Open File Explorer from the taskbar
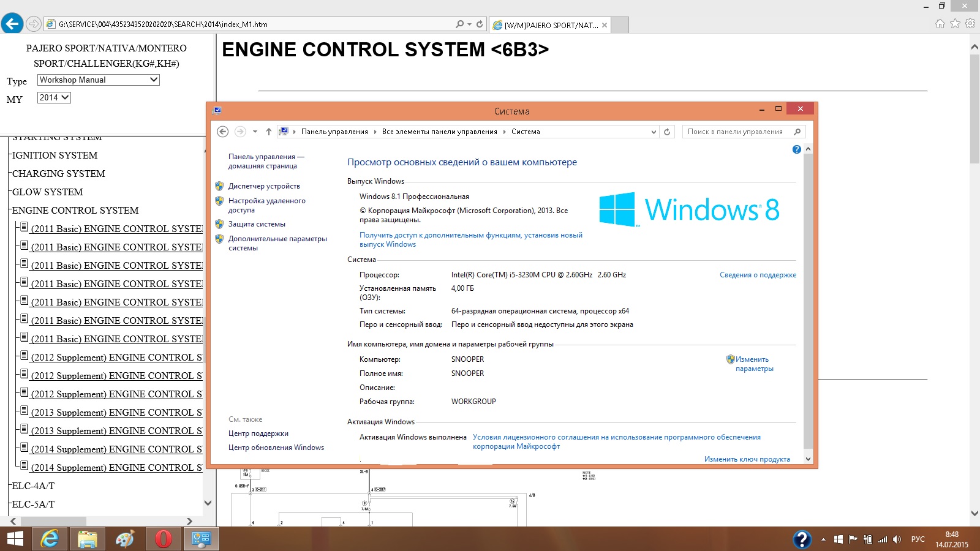 pos(88,539)
